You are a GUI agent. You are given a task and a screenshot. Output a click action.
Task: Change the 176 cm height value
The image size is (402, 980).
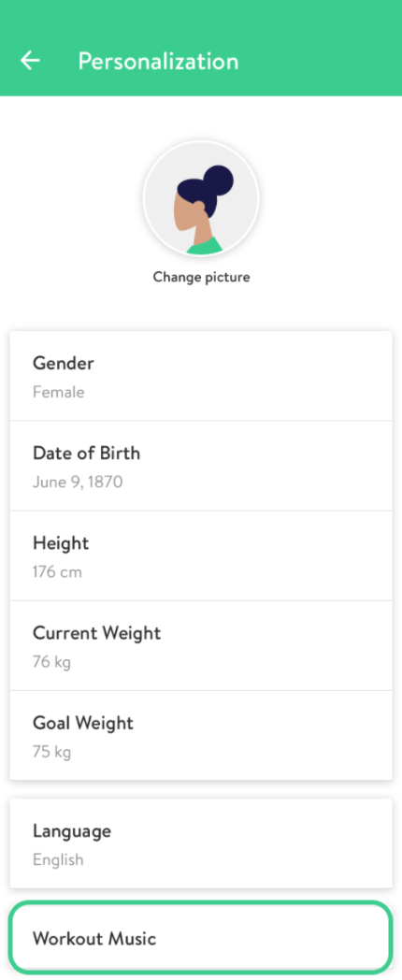point(57,572)
